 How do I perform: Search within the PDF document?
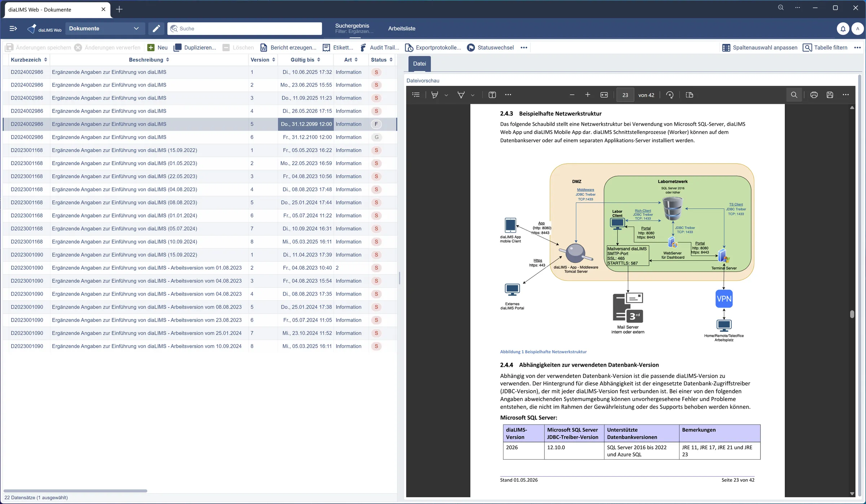click(794, 95)
